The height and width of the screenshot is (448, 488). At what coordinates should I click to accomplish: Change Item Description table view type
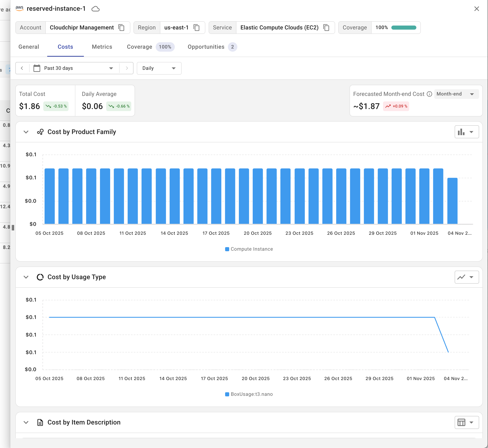(466, 422)
